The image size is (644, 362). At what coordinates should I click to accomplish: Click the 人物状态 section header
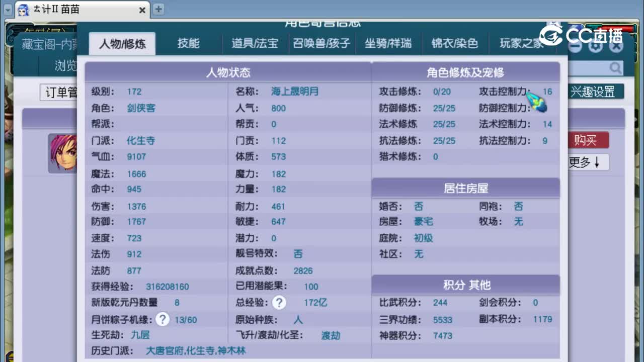[x=228, y=73]
